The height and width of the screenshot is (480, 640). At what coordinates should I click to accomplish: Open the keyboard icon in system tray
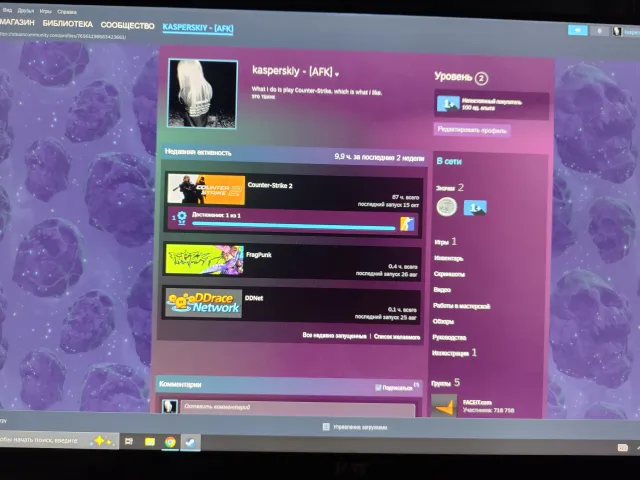click(622, 448)
